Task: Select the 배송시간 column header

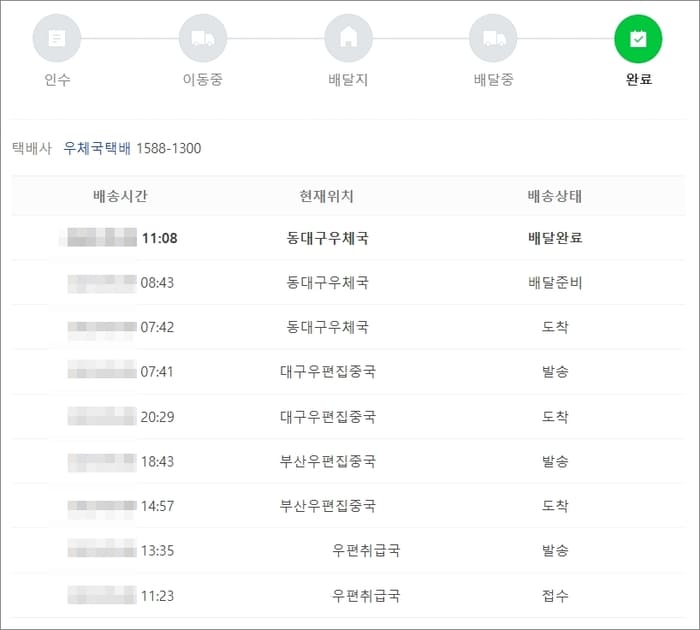Action: coord(120,196)
